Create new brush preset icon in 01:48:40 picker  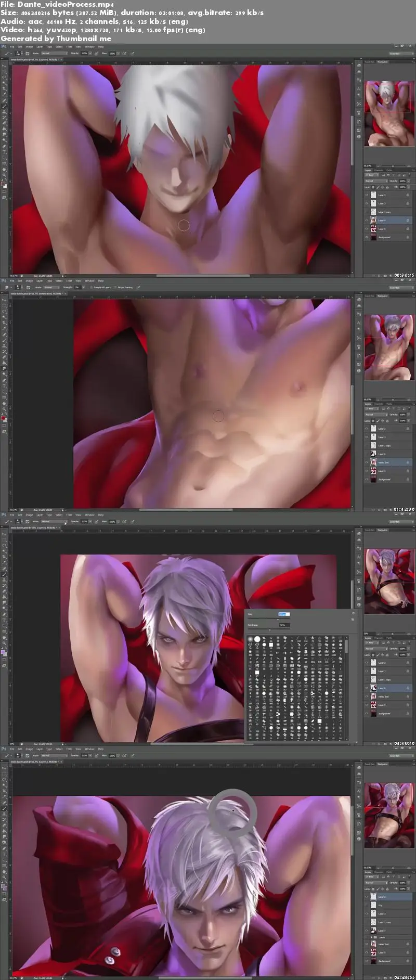[x=353, y=620]
